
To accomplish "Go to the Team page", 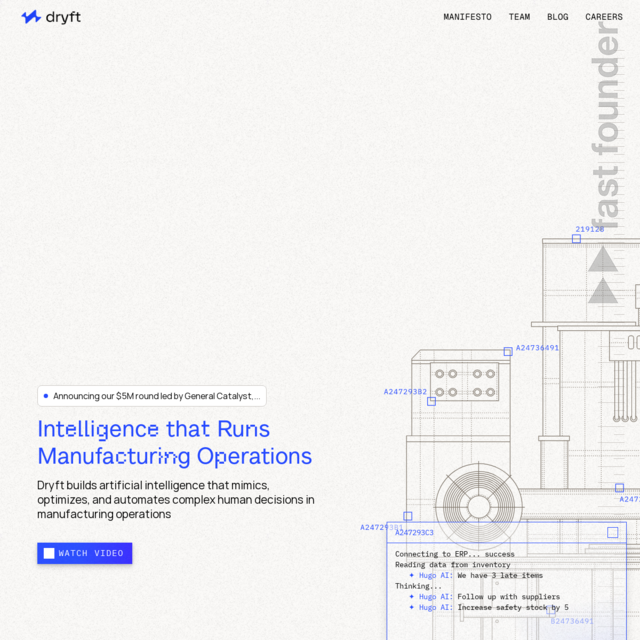I will [x=519, y=17].
